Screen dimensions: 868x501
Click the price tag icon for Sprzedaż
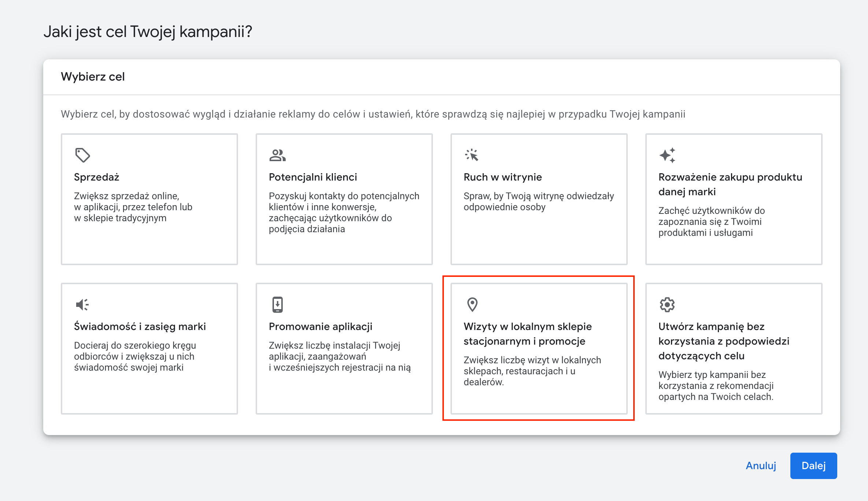(x=82, y=155)
